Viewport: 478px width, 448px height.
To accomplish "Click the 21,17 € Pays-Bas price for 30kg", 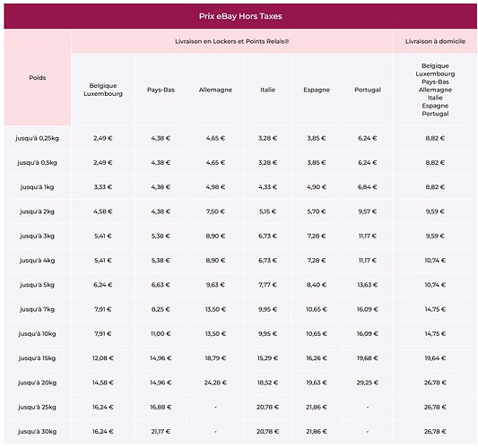I will [x=161, y=432].
